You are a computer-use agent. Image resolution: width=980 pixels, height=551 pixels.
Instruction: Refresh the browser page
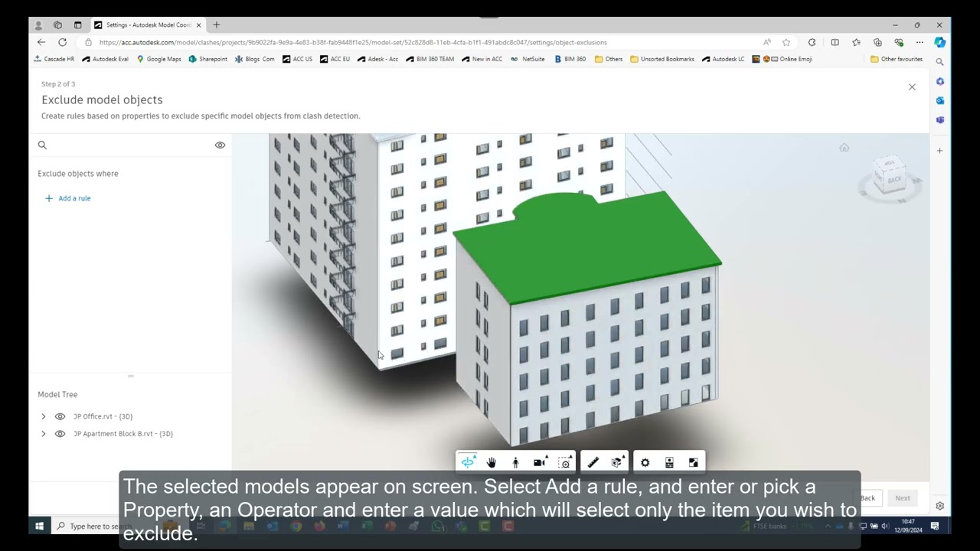click(62, 42)
